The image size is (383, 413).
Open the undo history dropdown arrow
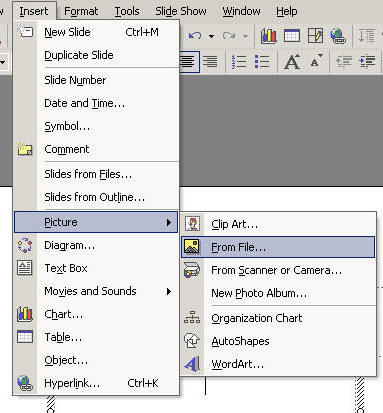211,36
